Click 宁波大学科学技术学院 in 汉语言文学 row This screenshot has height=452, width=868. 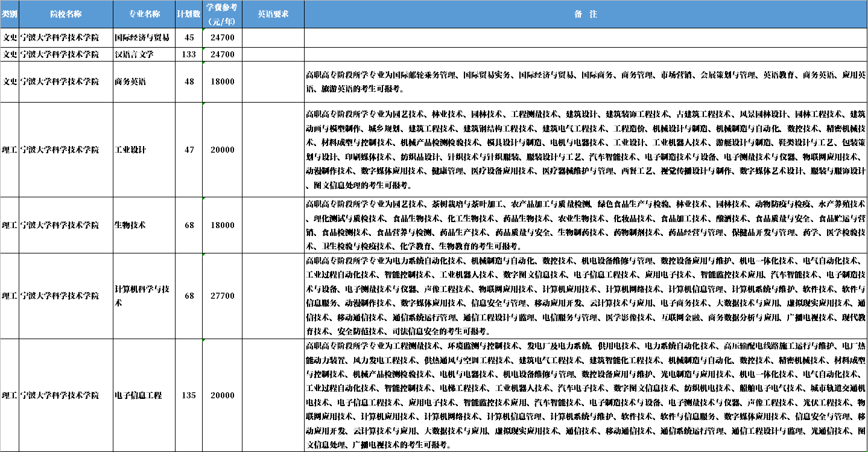66,54
